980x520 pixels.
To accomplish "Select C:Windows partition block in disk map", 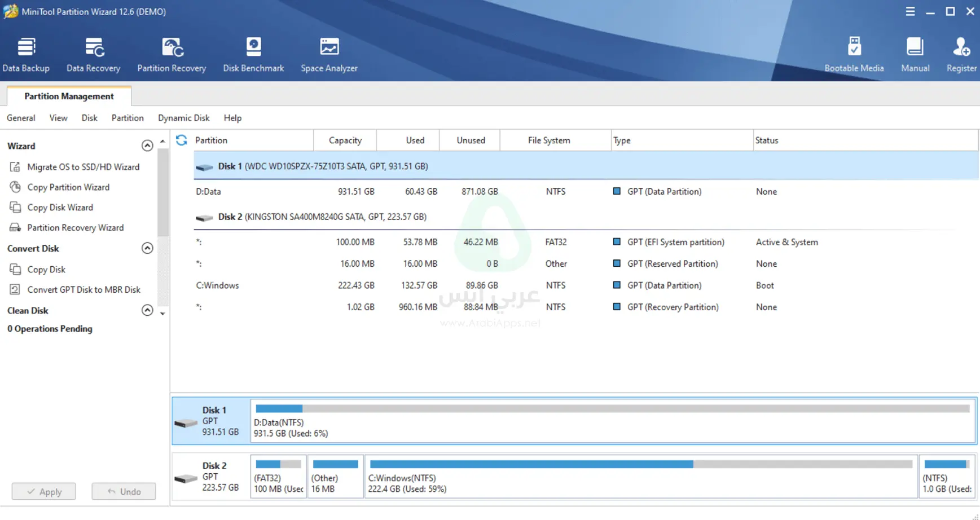I will pyautogui.click(x=640, y=477).
